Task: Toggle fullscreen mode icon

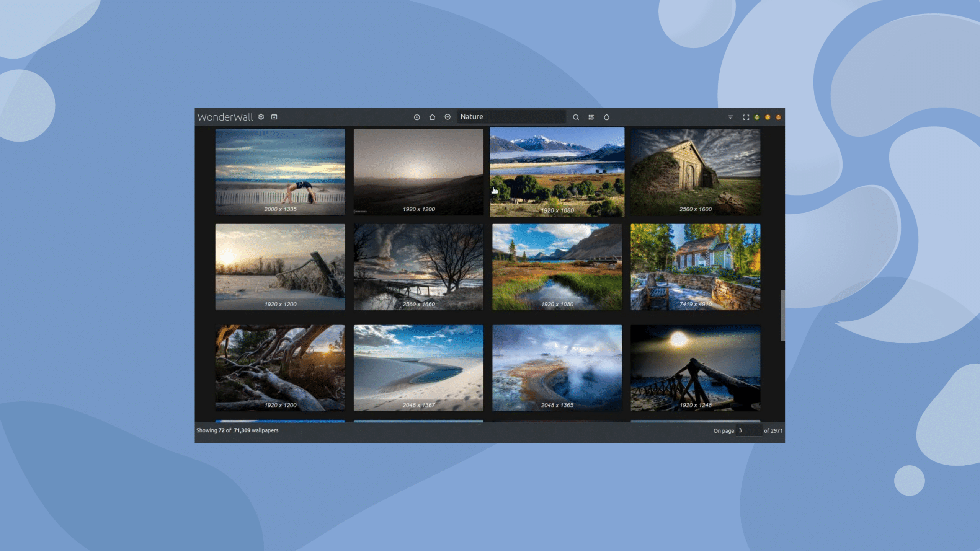Action: [x=746, y=117]
